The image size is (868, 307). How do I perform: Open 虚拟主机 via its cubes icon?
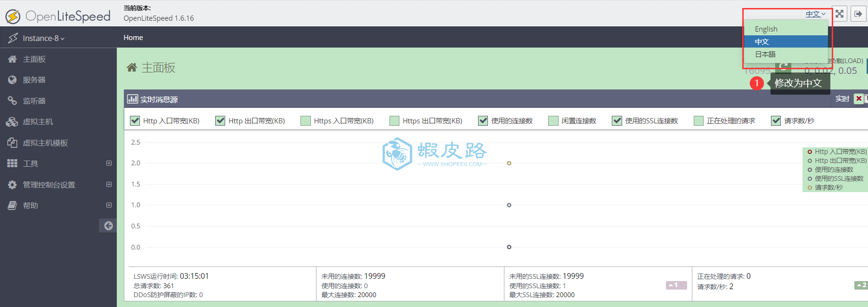pyautogui.click(x=12, y=121)
